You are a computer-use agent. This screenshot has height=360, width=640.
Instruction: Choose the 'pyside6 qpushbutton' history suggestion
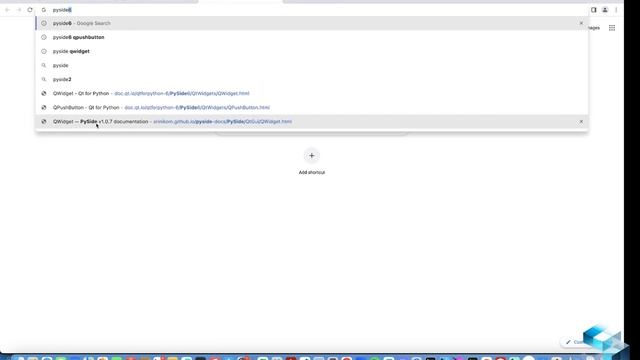[x=312, y=37]
